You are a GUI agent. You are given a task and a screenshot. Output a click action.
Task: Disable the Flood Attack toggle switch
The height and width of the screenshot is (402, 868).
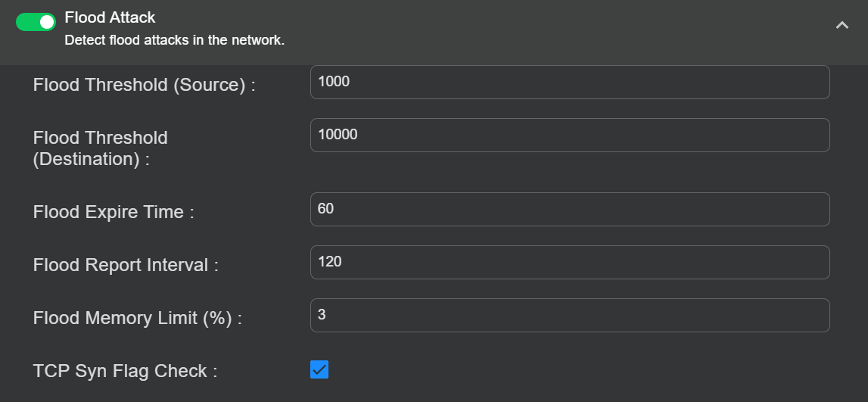point(36,22)
